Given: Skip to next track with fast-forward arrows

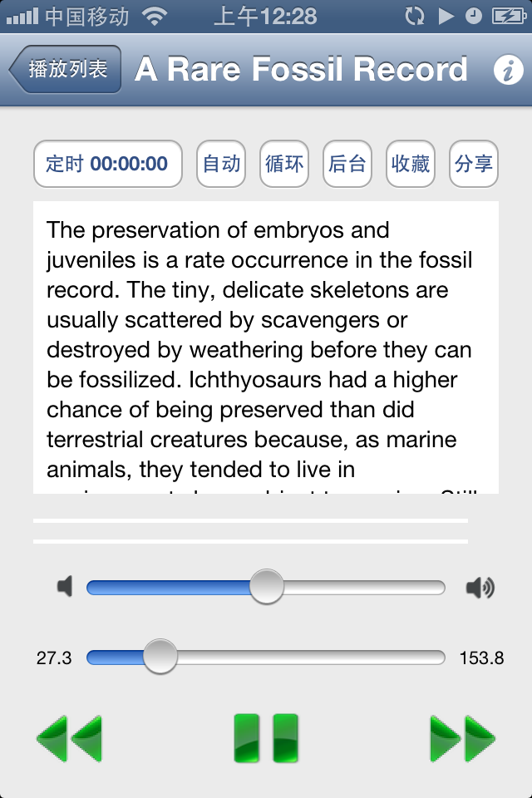Looking at the screenshot, I should click(x=462, y=737).
